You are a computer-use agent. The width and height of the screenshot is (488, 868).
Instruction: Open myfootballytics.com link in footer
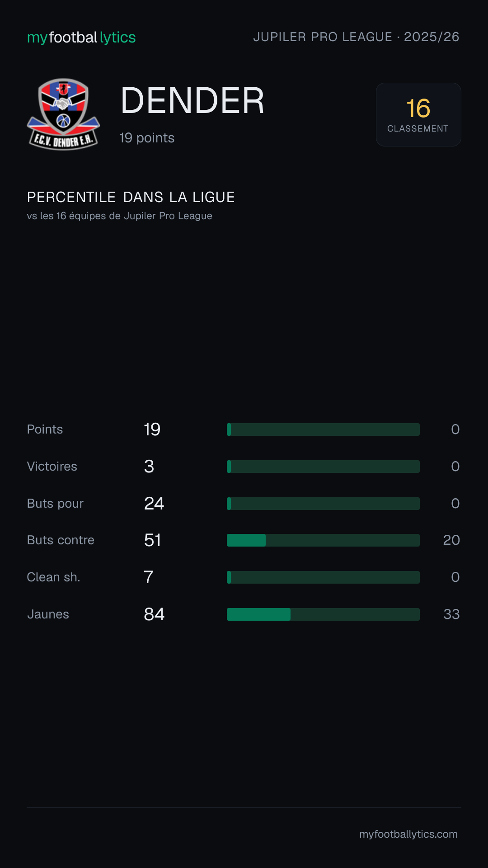coord(408,834)
